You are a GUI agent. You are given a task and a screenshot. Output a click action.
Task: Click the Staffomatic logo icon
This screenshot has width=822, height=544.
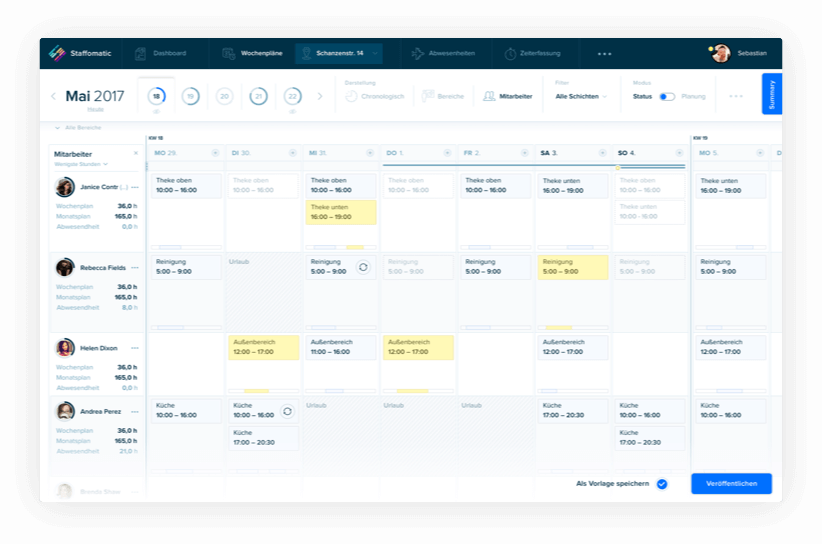pos(57,53)
